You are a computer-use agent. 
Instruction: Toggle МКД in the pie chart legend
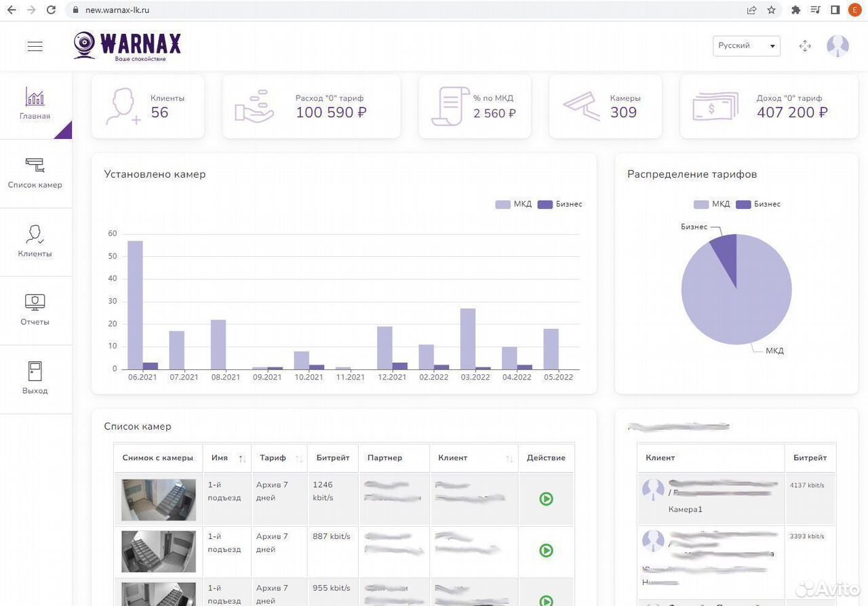[711, 204]
